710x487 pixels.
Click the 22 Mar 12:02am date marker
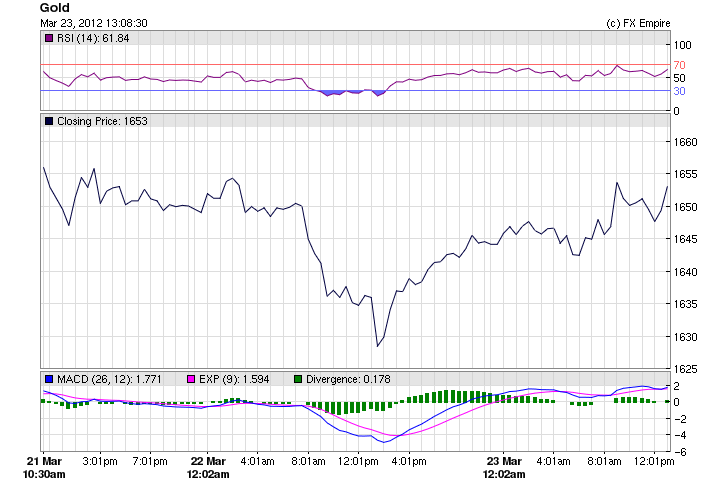coord(210,467)
